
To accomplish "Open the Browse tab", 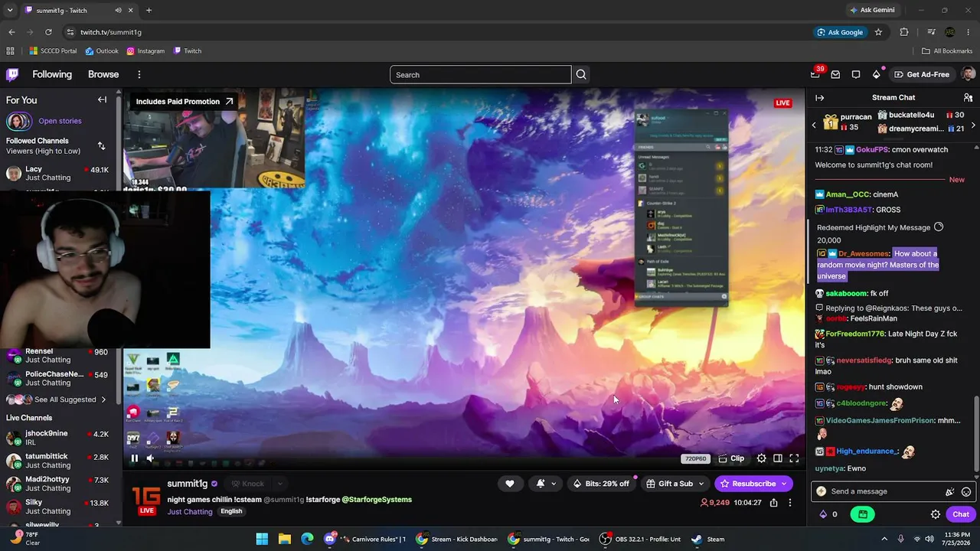I will (x=103, y=74).
